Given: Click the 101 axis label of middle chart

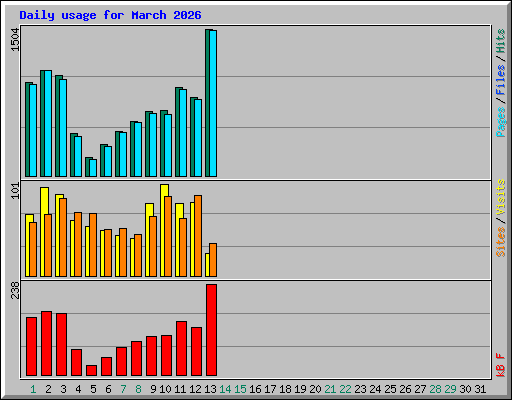Looking at the screenshot, I should point(15,191).
